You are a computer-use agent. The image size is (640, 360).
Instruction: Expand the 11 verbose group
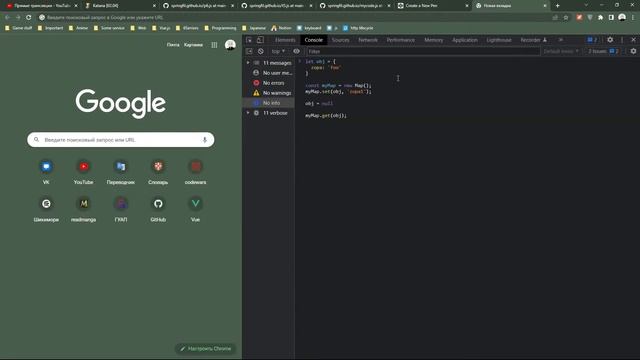(x=248, y=113)
